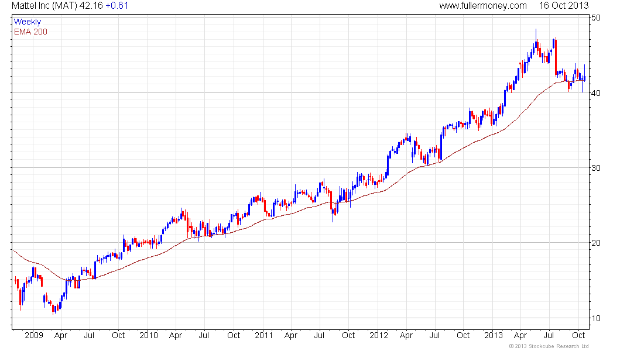644x351 pixels.
Task: Click the 50 price axis label
Action: (x=596, y=18)
